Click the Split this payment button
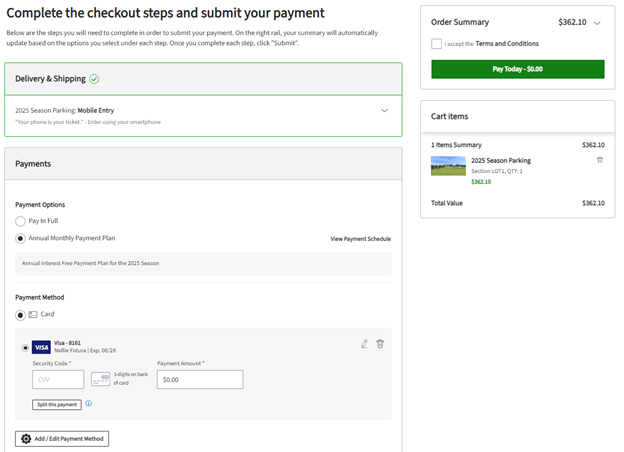The height and width of the screenshot is (452, 624). [x=56, y=404]
